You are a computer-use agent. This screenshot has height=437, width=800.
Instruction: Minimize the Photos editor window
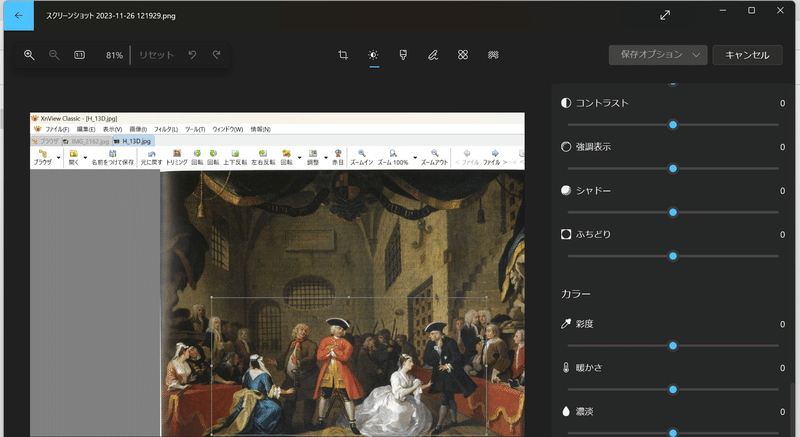723,10
